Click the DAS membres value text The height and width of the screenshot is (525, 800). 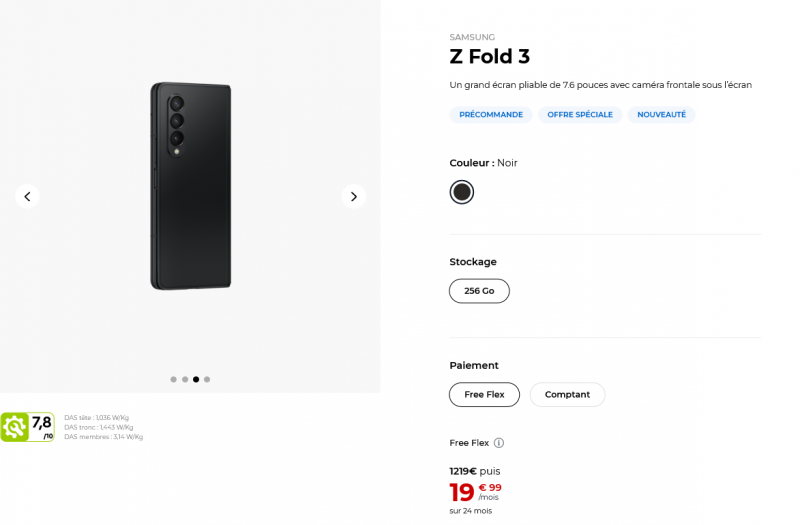click(x=103, y=437)
